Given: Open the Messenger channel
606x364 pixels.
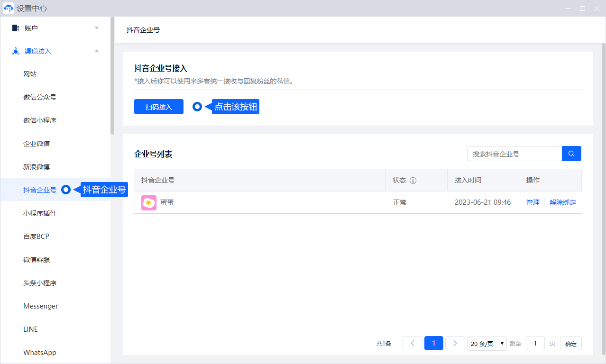Looking at the screenshot, I should (x=41, y=306).
